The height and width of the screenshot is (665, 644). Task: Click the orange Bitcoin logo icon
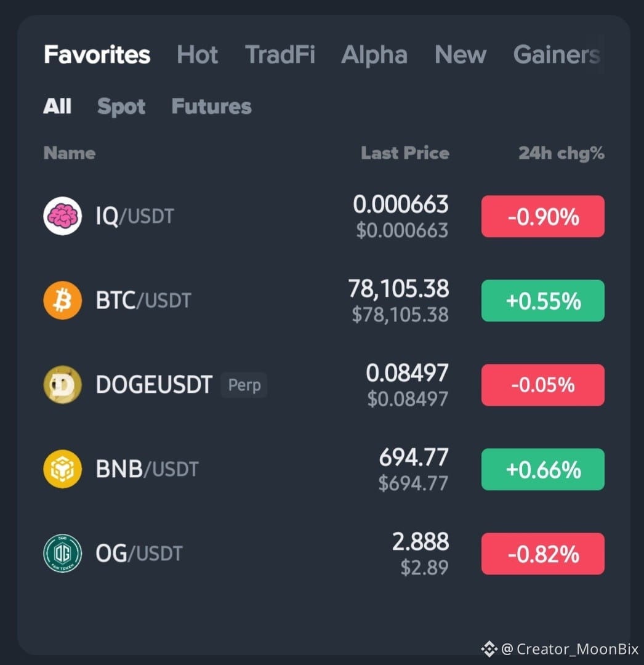[x=62, y=300]
